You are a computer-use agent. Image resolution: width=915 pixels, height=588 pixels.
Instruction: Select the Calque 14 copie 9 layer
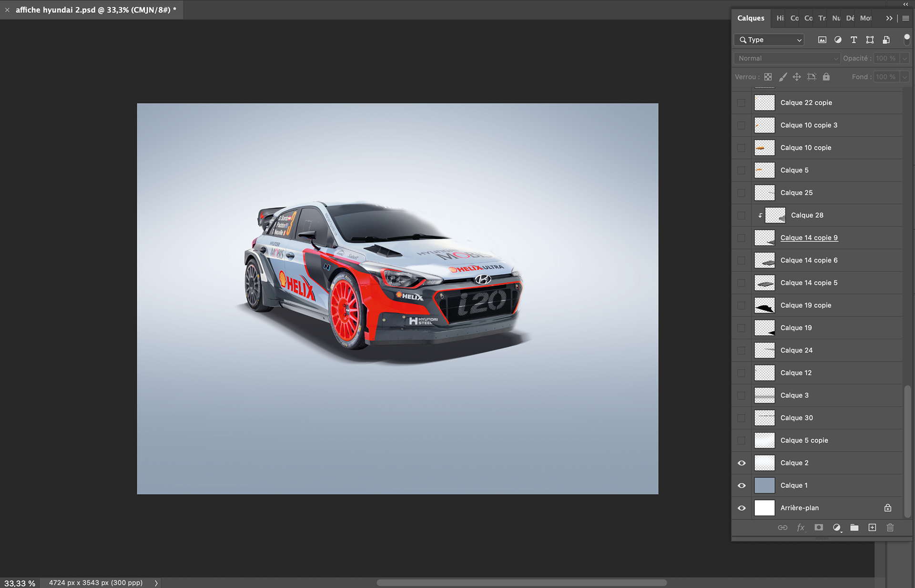click(809, 238)
